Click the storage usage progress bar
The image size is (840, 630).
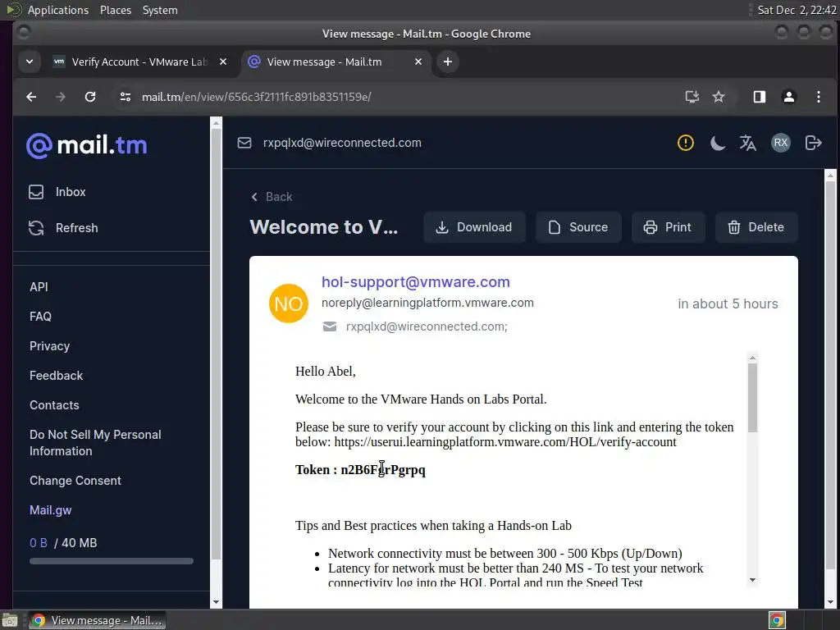coord(112,561)
